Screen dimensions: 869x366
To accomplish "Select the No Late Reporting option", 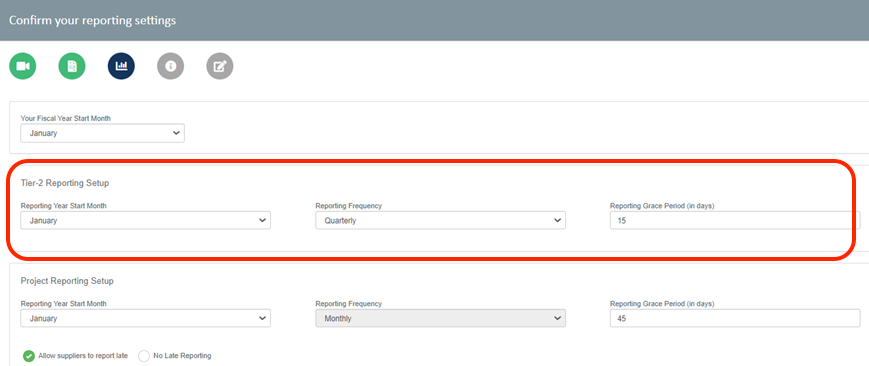I will click(144, 355).
